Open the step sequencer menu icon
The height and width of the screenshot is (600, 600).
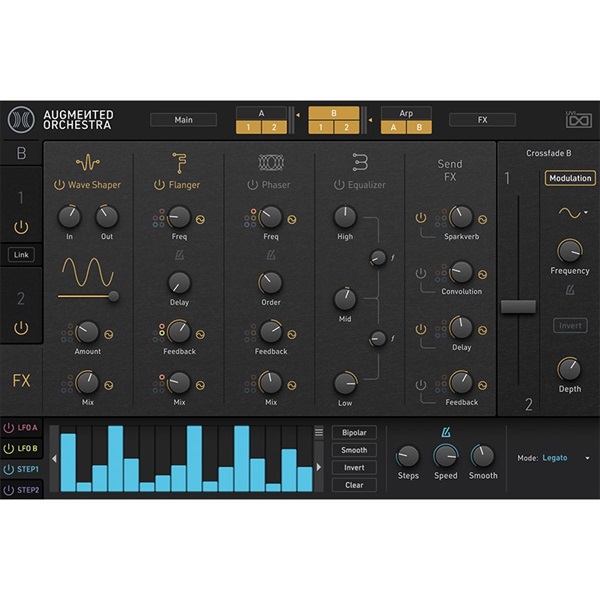coord(319,432)
